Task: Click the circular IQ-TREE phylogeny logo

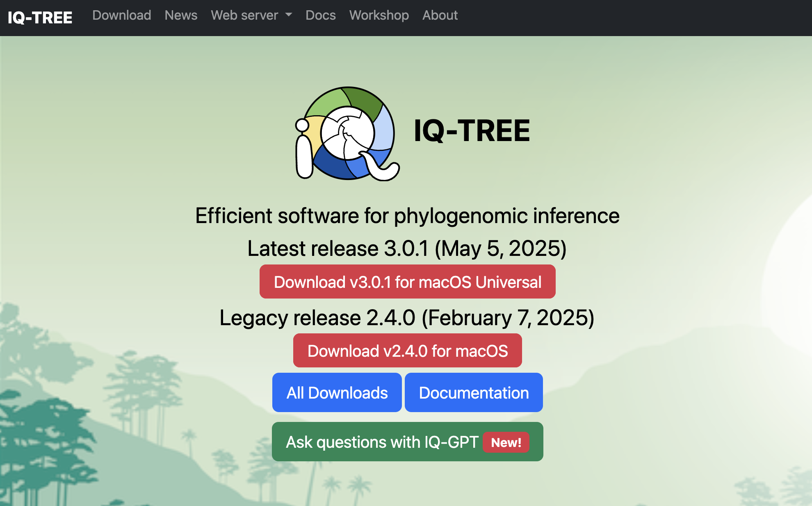Action: pos(349,133)
